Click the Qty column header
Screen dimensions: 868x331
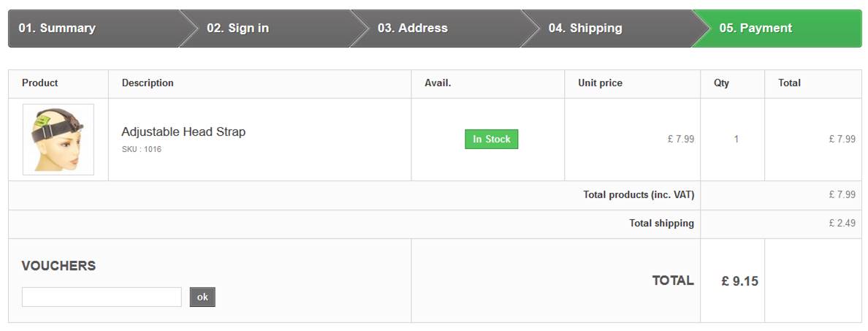pyautogui.click(x=721, y=83)
